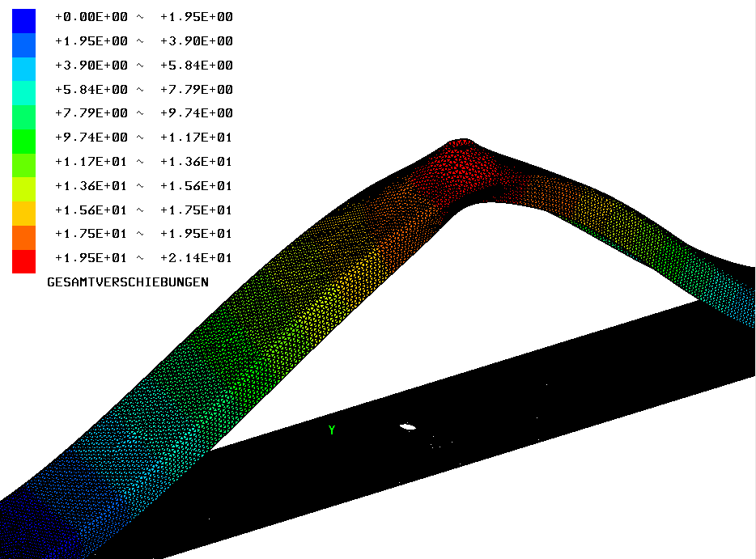Click the +9.74E+00 lower bound of the sixth legend row
The height and width of the screenshot is (559, 756).
tap(91, 138)
